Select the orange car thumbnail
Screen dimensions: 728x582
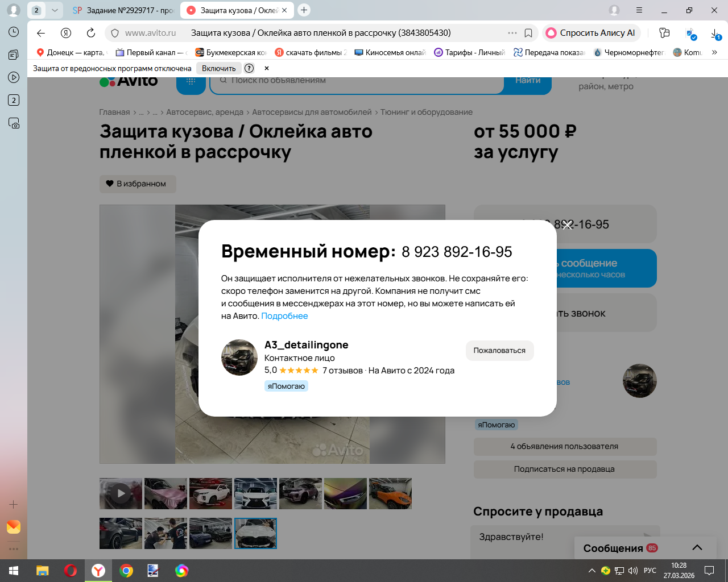point(390,493)
